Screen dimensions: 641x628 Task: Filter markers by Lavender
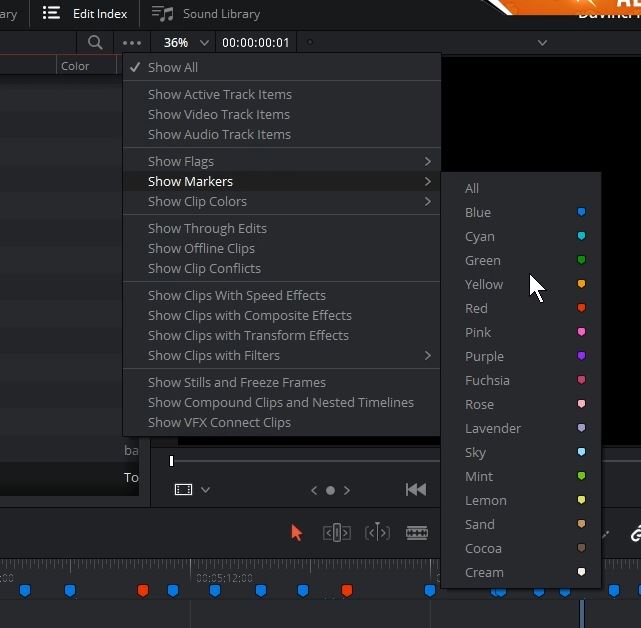tap(521, 428)
